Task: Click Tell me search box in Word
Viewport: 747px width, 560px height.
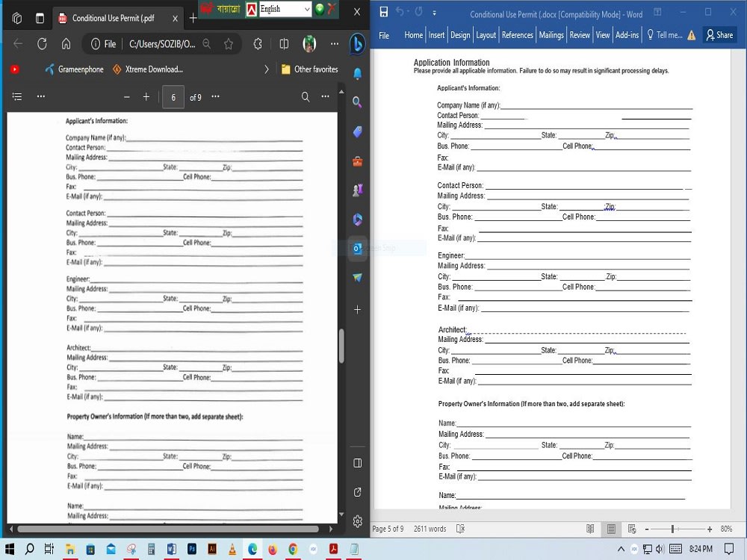Action: (x=665, y=35)
